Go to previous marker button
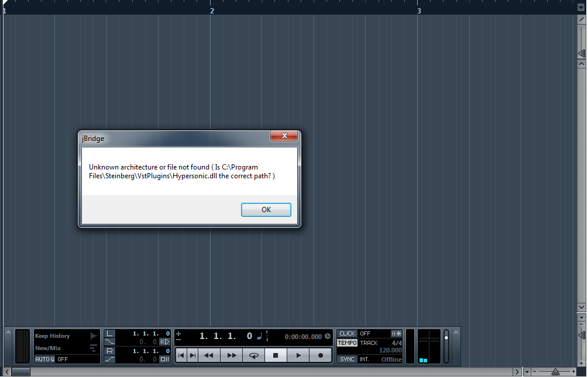The height and width of the screenshot is (377, 588). point(181,355)
